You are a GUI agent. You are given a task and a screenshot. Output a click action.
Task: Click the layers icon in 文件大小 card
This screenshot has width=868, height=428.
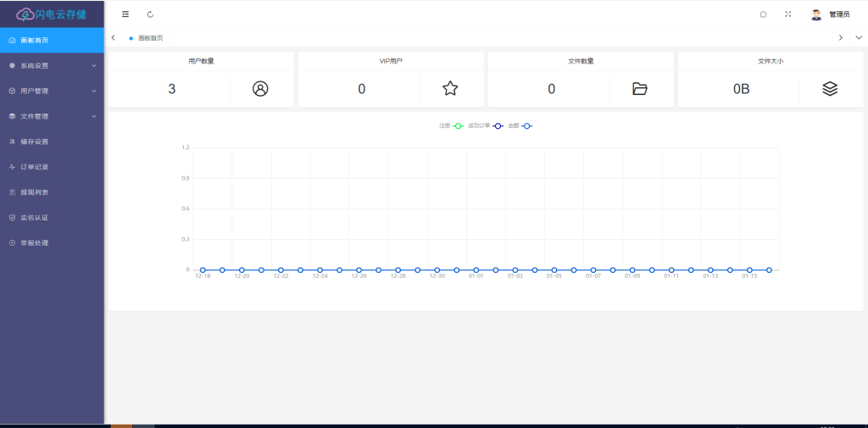pos(830,89)
